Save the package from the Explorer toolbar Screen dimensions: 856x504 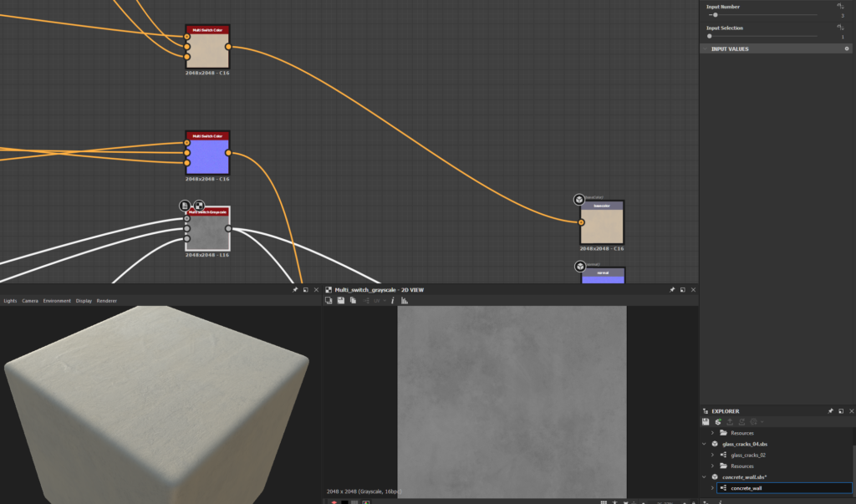pos(706,422)
